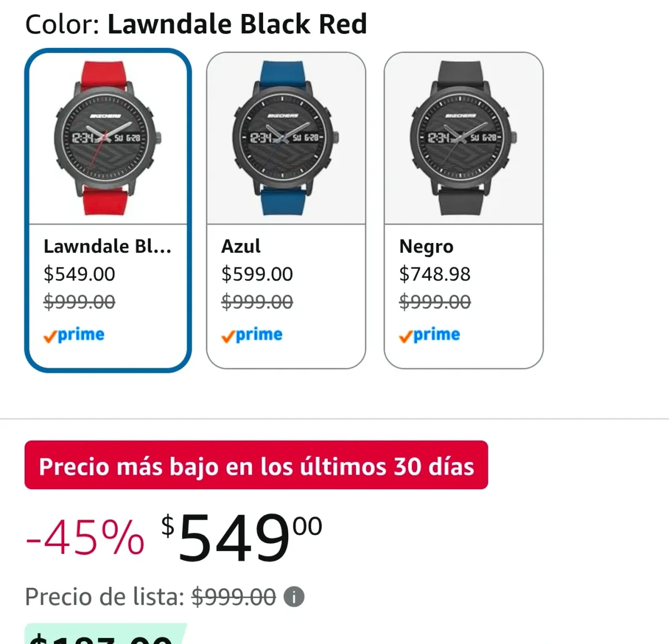Tap the info circle beside Precio de lista
The image size is (669, 644).
pyautogui.click(x=294, y=597)
